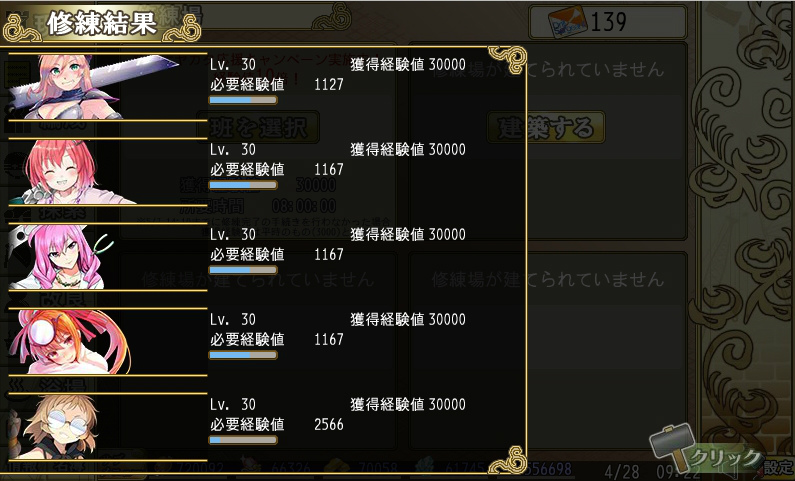Click the experience bar under 必要経験値 2566
Image resolution: width=795 pixels, height=481 pixels.
pyautogui.click(x=243, y=440)
